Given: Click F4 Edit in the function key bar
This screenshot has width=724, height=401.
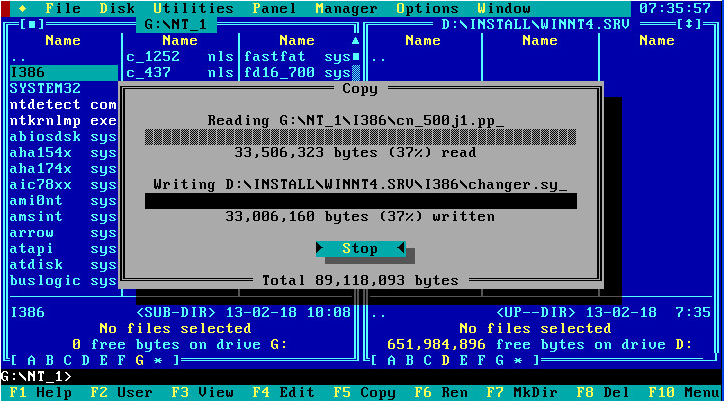Looking at the screenshot, I should tap(284, 393).
